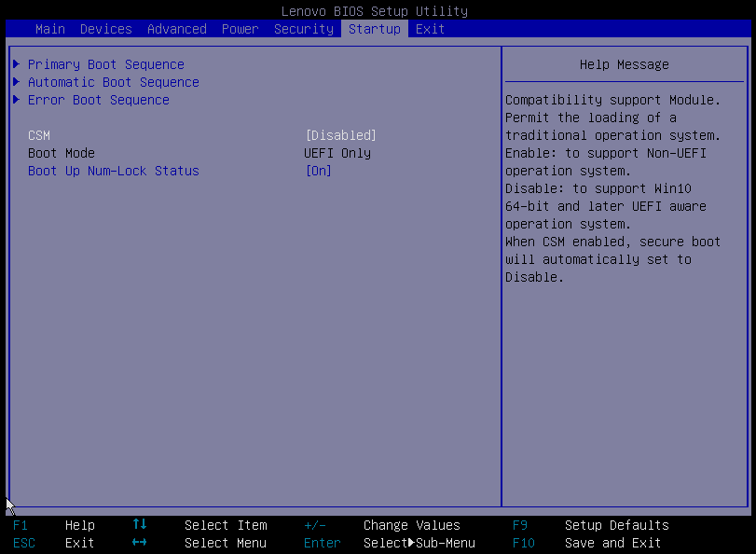Toggle the CSM [Disabled] value
756x554 pixels.
click(341, 135)
